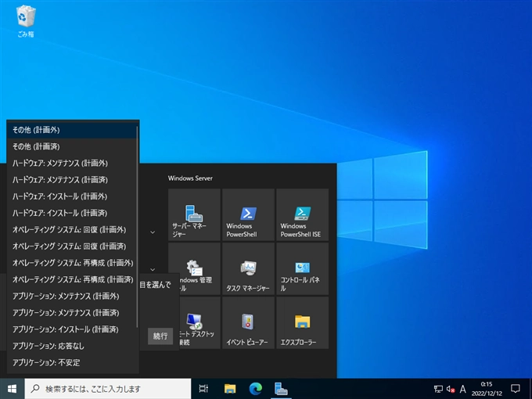Image resolution: width=532 pixels, height=399 pixels.
Task: Select オペレーティング システム: 回復 (計画済) option
Action: [x=72, y=246]
